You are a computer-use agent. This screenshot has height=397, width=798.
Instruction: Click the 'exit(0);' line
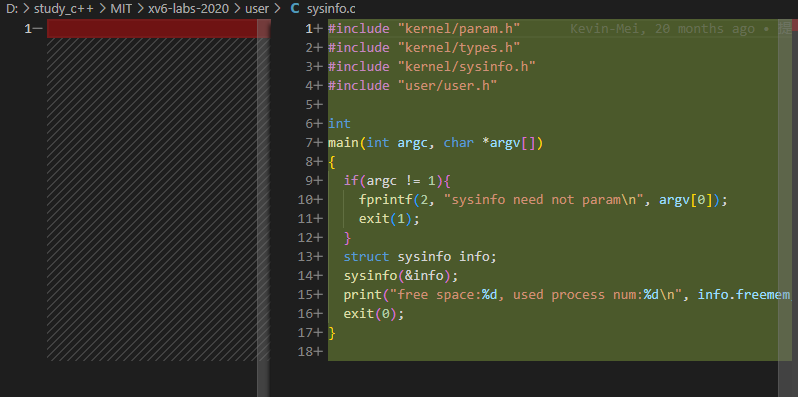pyautogui.click(x=374, y=314)
